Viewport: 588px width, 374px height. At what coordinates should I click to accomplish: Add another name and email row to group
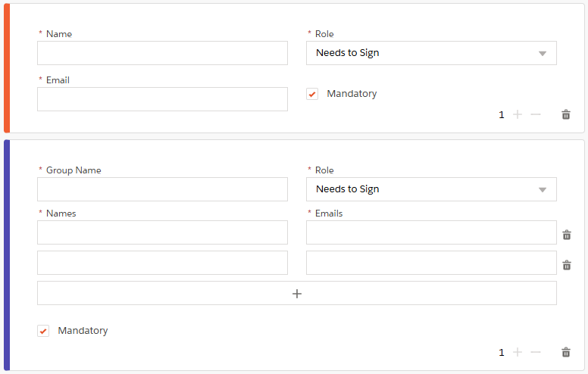point(296,293)
